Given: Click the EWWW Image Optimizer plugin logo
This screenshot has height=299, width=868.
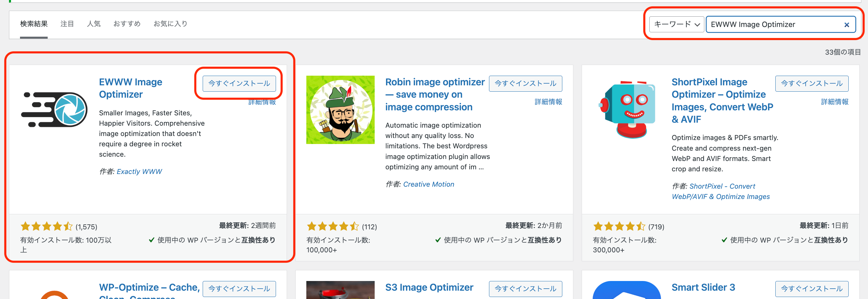Looking at the screenshot, I should [x=54, y=110].
